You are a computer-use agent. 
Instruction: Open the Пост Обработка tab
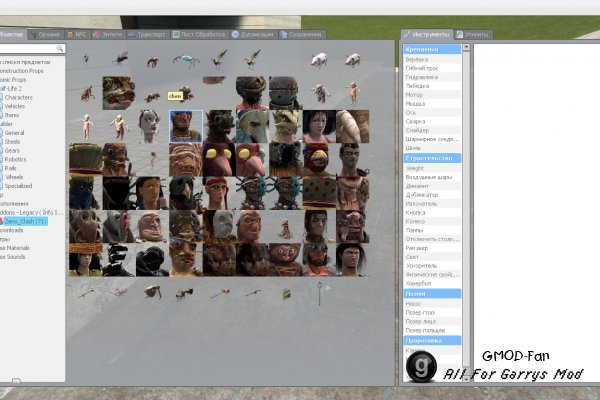tap(199, 34)
